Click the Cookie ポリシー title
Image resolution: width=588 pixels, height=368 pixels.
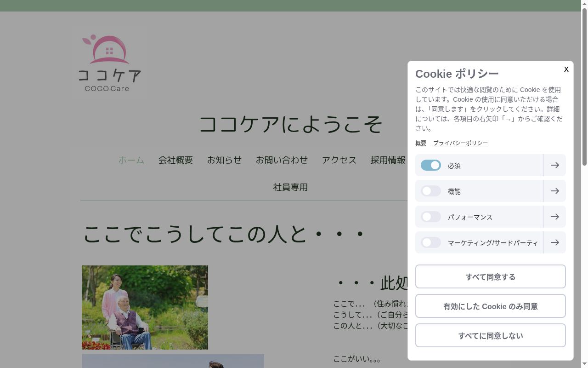pyautogui.click(x=457, y=74)
